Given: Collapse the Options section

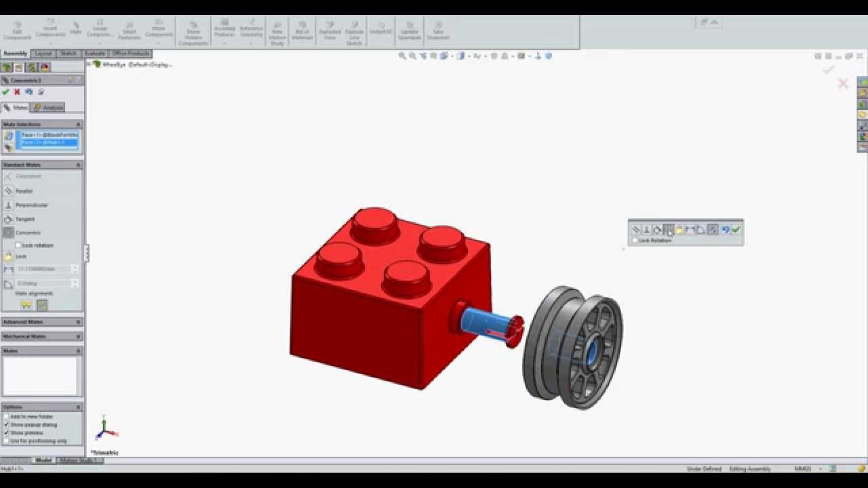Looking at the screenshot, I should coord(78,407).
